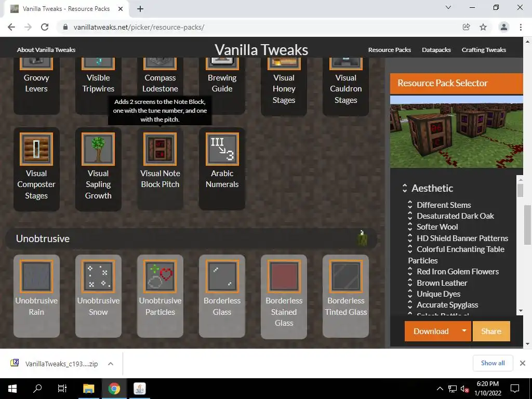Download the selected resource packs
Viewport: 532px width, 399px height.
[431, 331]
